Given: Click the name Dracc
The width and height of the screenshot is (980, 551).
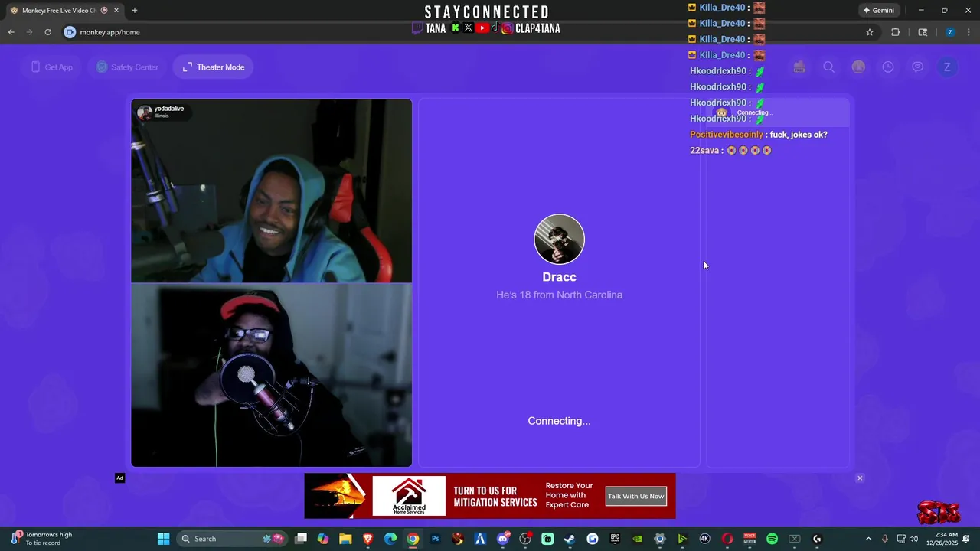Looking at the screenshot, I should 559,277.
